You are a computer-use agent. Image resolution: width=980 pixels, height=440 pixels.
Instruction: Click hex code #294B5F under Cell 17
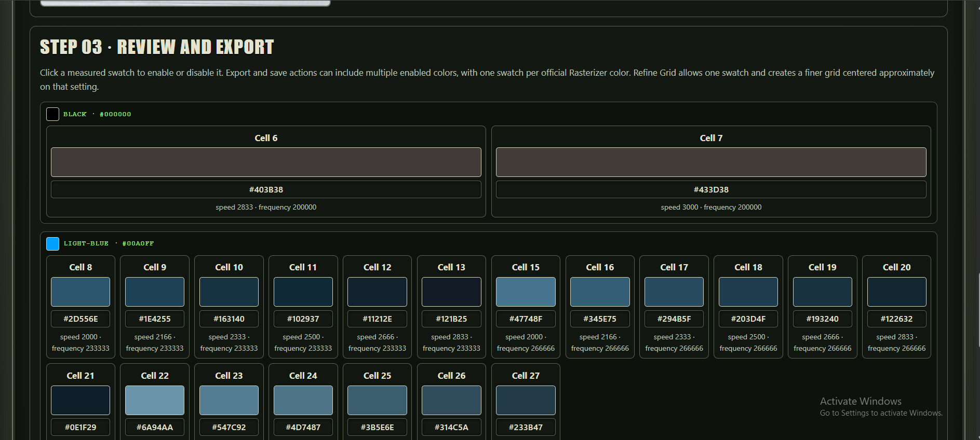pyautogui.click(x=674, y=319)
